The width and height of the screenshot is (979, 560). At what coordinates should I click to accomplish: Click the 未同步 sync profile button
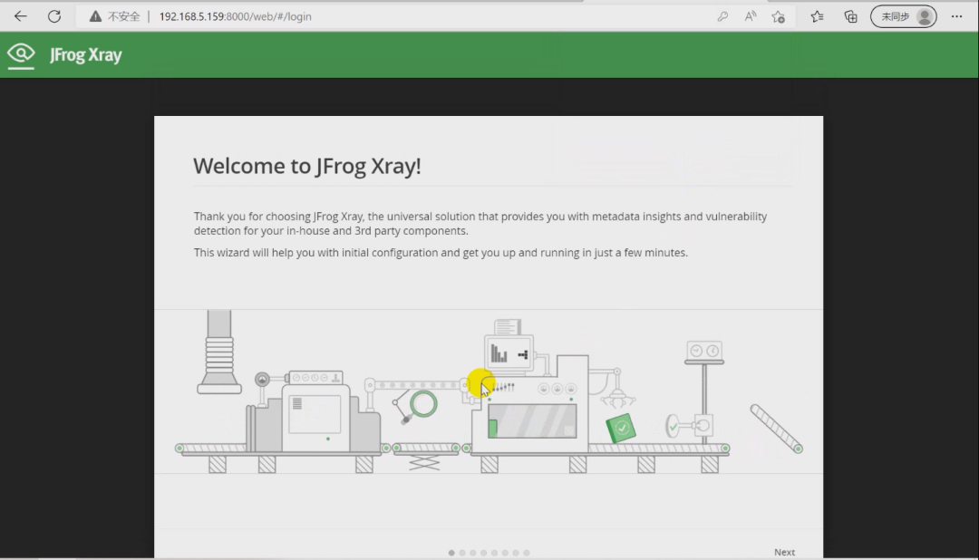tap(903, 15)
